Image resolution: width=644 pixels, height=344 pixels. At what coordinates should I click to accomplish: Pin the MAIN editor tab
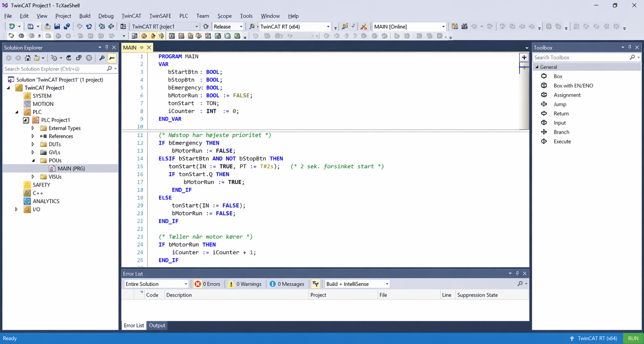point(142,47)
